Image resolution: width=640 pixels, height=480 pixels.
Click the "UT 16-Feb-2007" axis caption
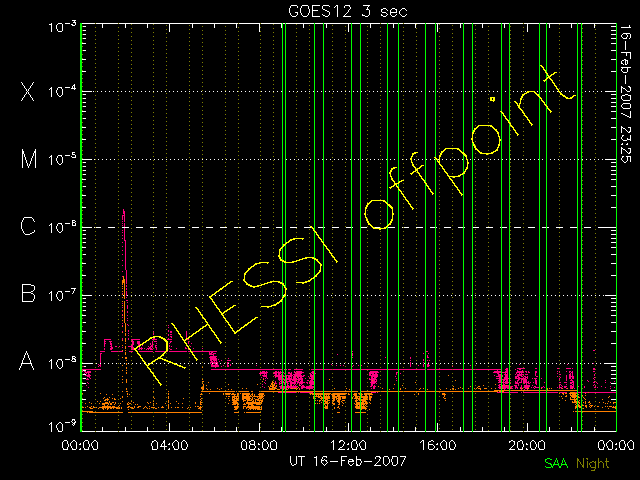(x=348, y=461)
